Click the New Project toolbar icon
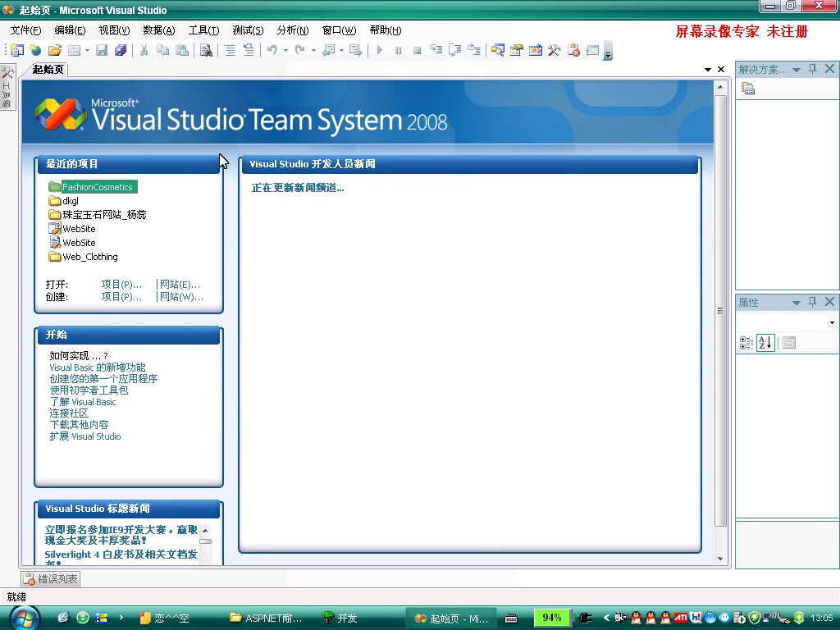840x630 pixels. pos(17,50)
